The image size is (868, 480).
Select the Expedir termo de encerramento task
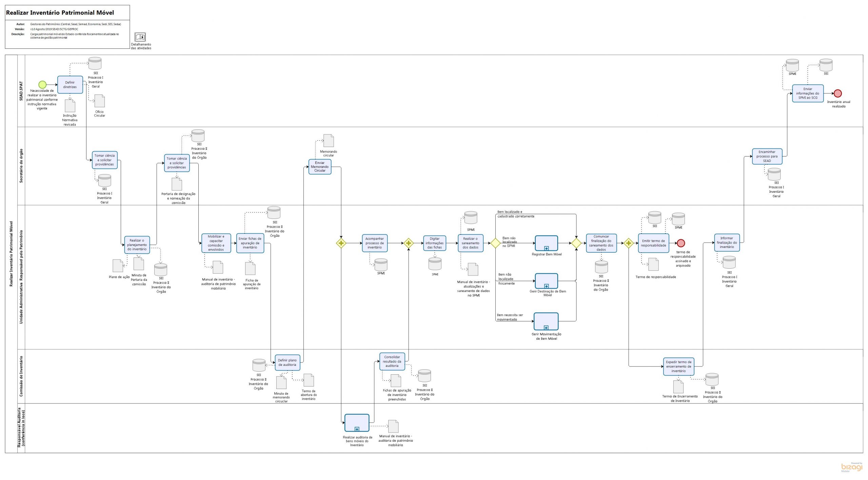[x=678, y=367]
